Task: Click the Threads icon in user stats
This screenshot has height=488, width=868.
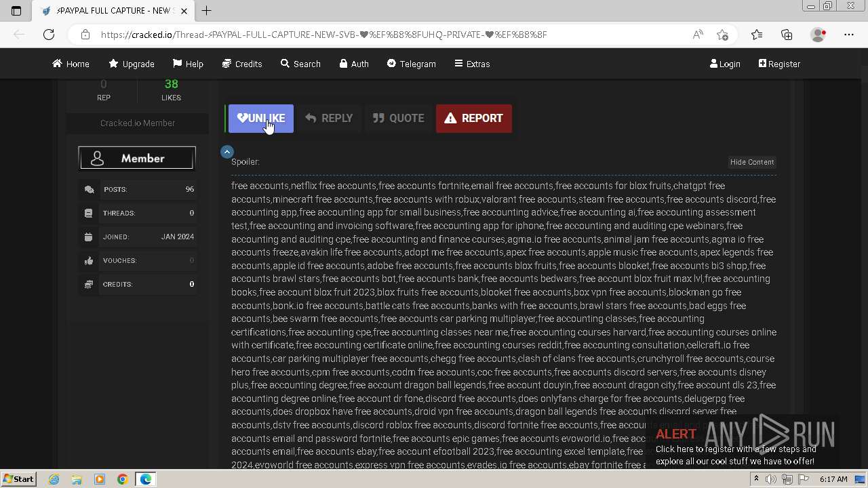Action: coord(89,213)
